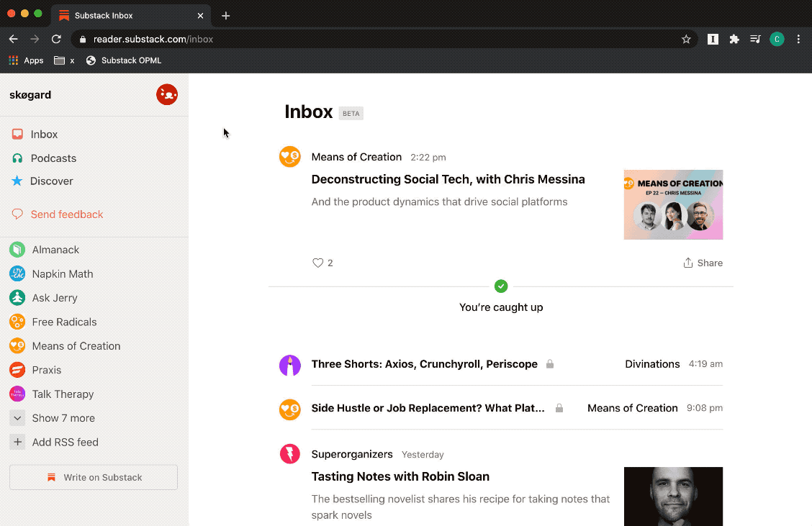Click the Superorganizers avatar icon
812x526 pixels.
289,453
